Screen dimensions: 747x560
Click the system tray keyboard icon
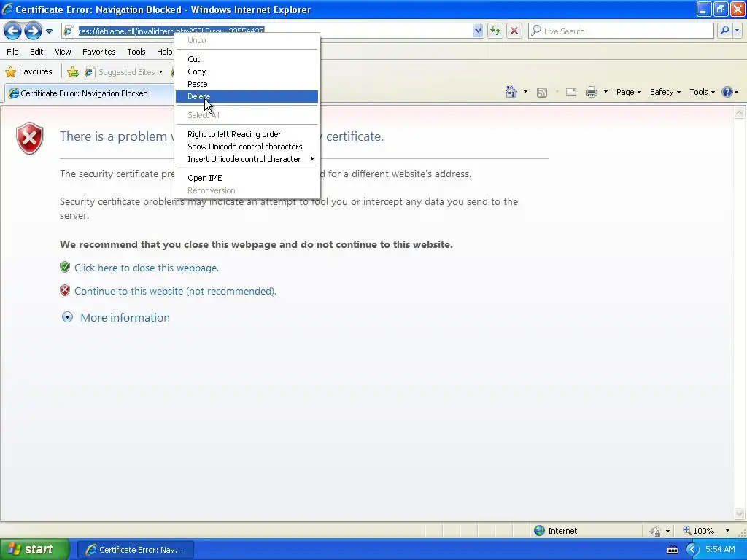(x=672, y=550)
